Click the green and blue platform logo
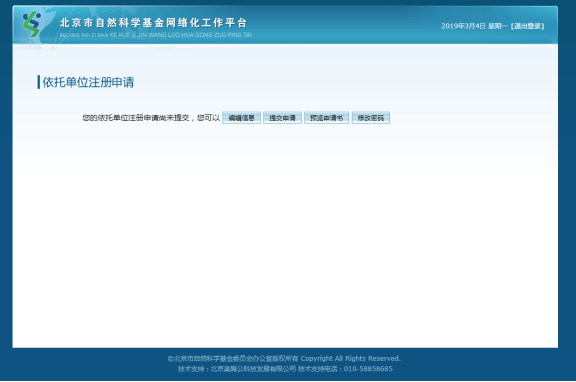576x382 pixels. [x=32, y=24]
